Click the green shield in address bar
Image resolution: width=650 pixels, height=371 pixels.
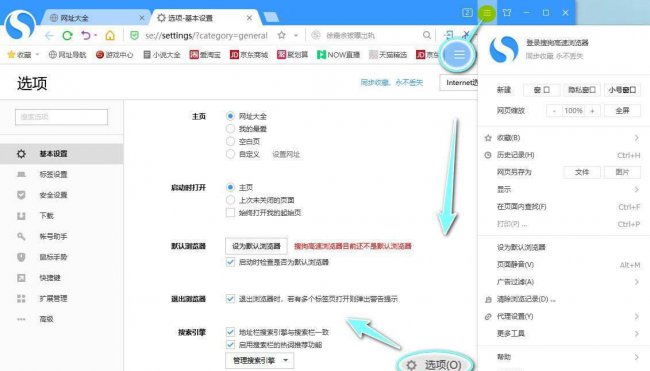click(x=134, y=36)
